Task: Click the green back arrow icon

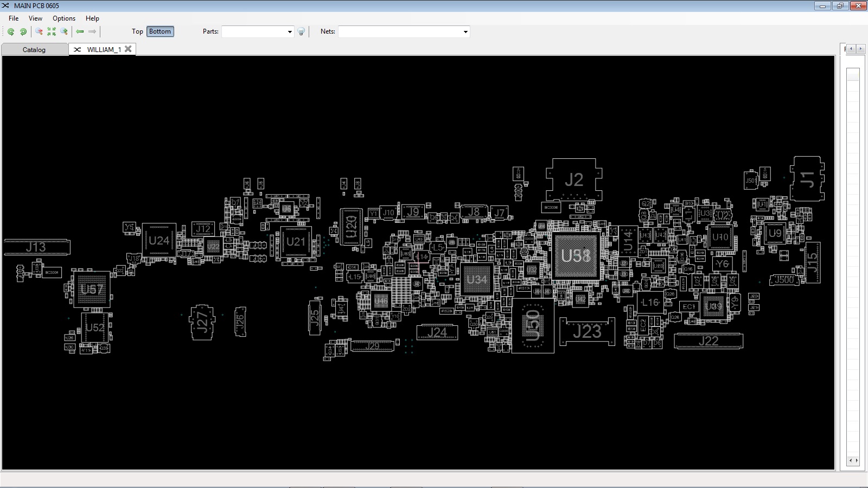Action: (x=80, y=31)
